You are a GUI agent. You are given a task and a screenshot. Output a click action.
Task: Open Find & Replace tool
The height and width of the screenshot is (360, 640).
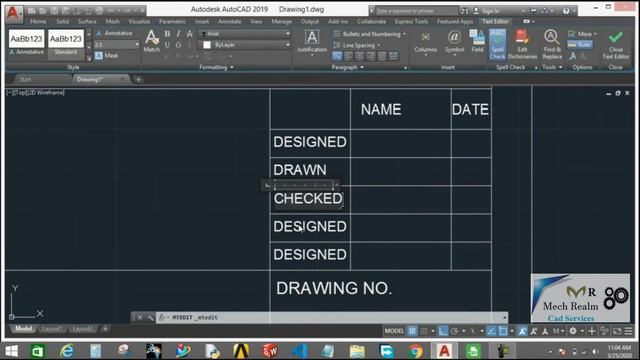coord(551,44)
